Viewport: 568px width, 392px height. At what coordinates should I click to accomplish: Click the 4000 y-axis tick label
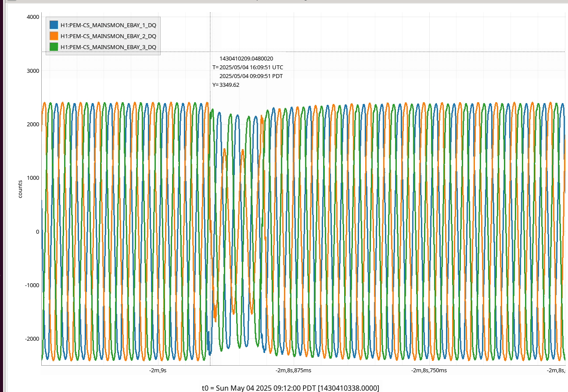pos(33,17)
